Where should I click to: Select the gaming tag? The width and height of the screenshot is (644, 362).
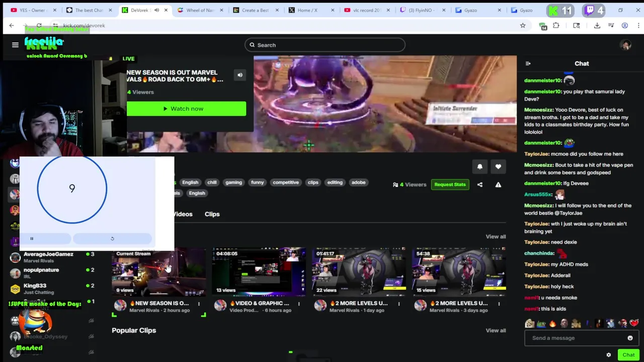pyautogui.click(x=233, y=183)
